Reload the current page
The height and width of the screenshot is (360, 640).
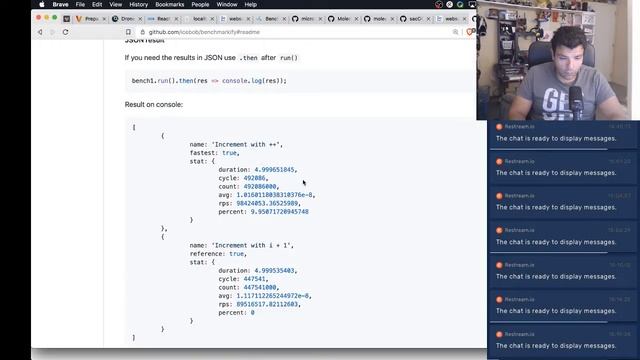click(65, 32)
